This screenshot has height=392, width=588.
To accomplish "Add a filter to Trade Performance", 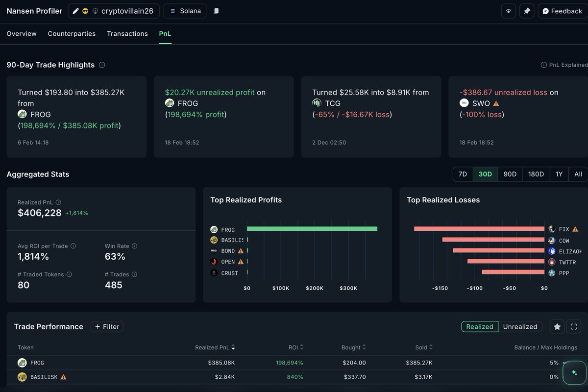I will pos(107,326).
